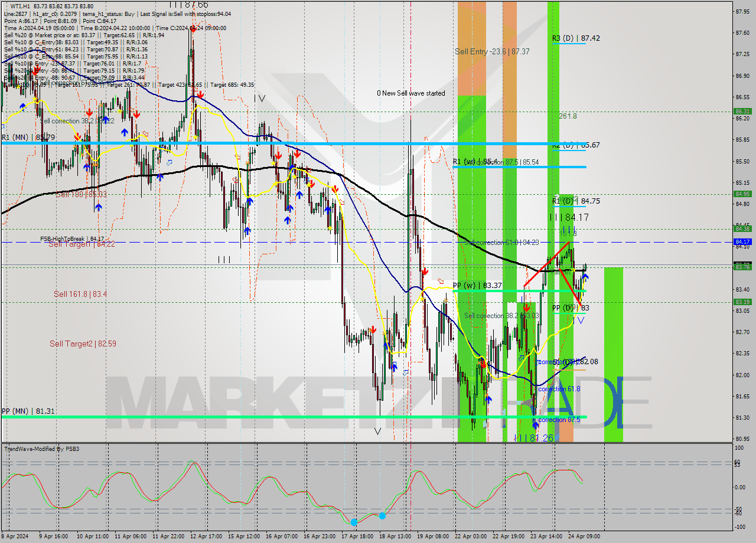Click the 'FSB-HighToBreak | 84.17' label
Image resolution: width=756 pixels, height=543 pixels.
[x=72, y=238]
